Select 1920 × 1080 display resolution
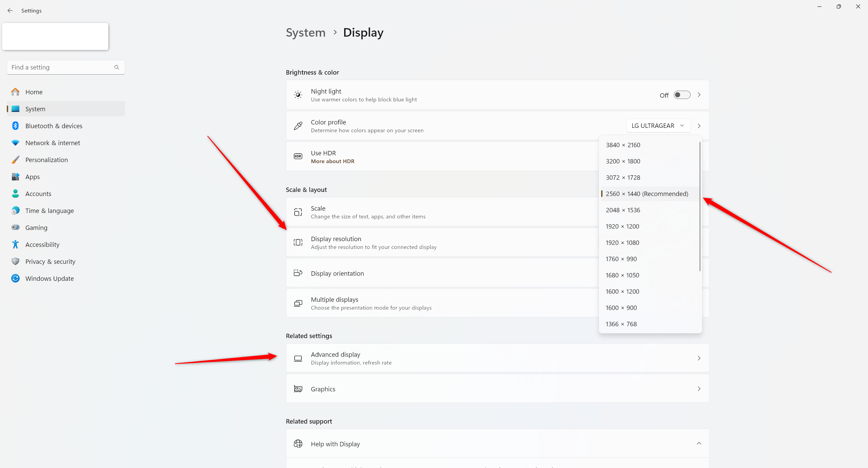The image size is (868, 468). click(622, 242)
